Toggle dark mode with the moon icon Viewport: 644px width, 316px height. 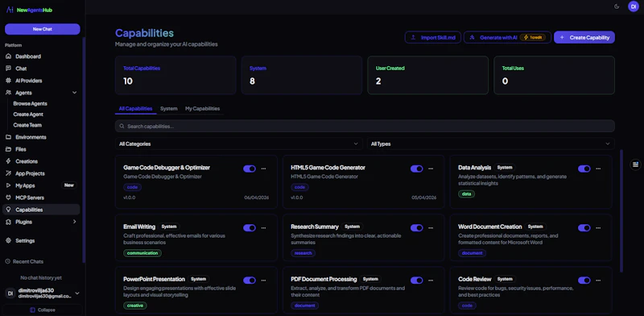pos(617,6)
